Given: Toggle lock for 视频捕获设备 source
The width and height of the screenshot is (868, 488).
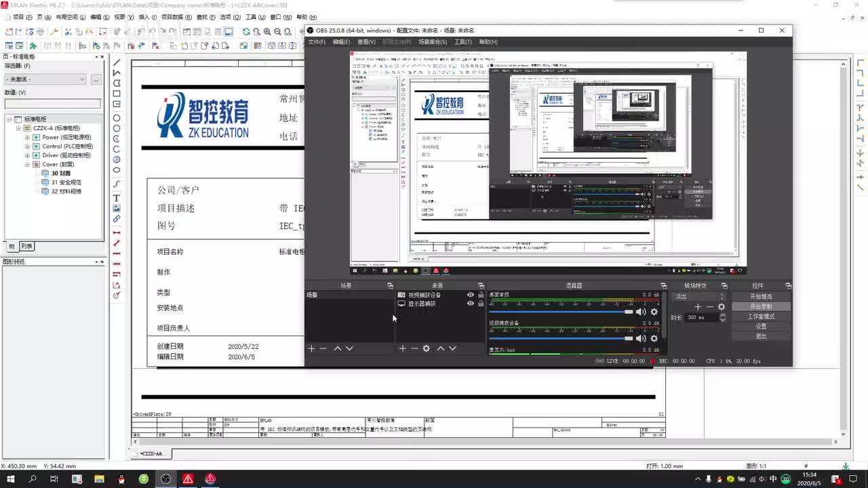Looking at the screenshot, I should click(481, 295).
